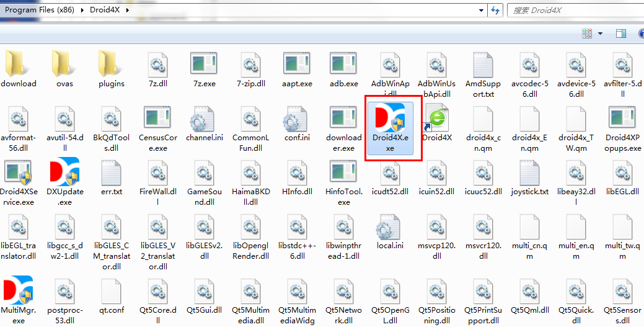Expand the arrow after Droid4X in path

(127, 9)
